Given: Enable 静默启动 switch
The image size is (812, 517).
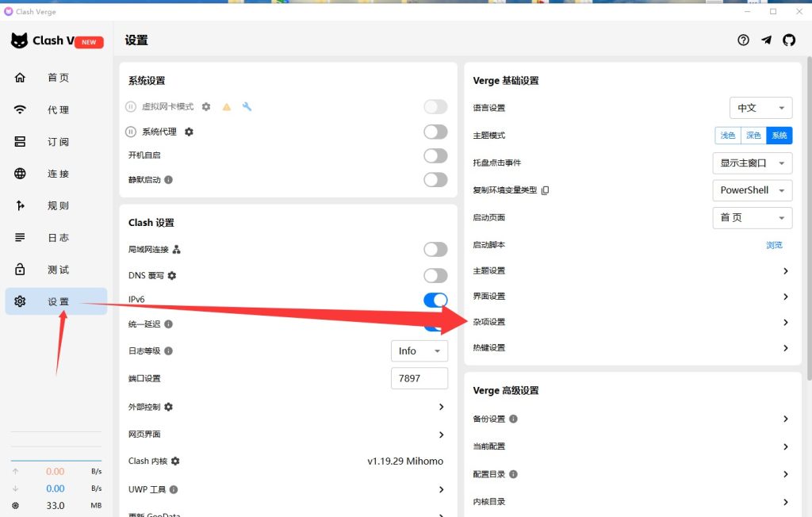Looking at the screenshot, I should click(435, 180).
